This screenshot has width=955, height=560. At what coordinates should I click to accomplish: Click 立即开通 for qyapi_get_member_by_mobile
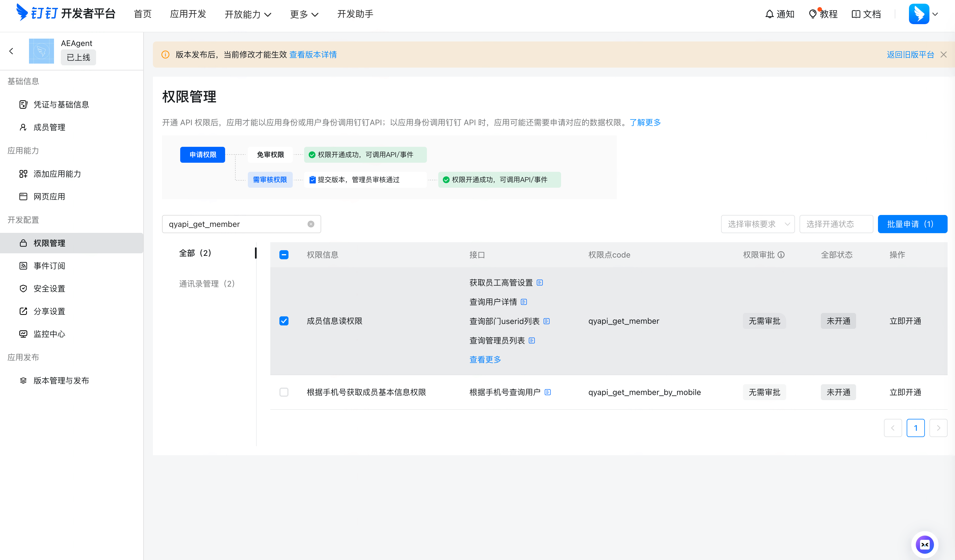point(905,392)
